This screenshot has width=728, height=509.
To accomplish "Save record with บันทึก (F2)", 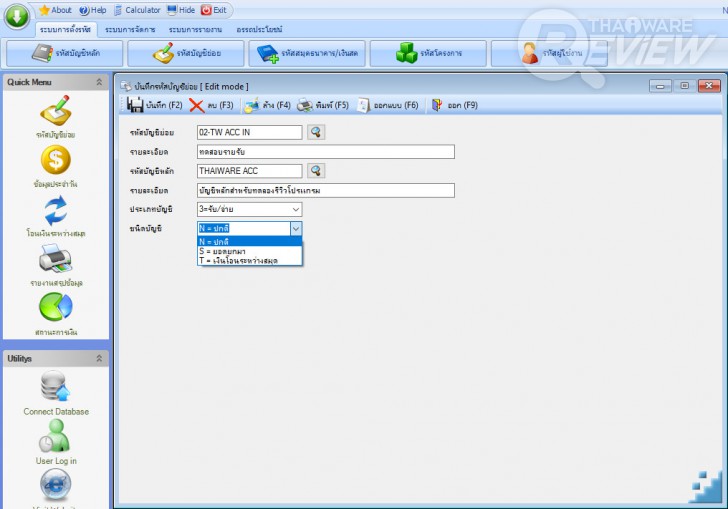I will coord(154,105).
